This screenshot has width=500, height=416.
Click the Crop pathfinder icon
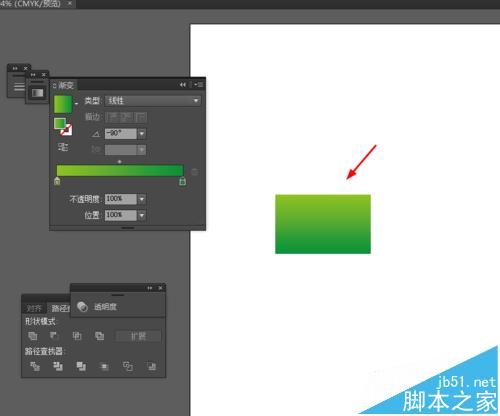pos(104,367)
